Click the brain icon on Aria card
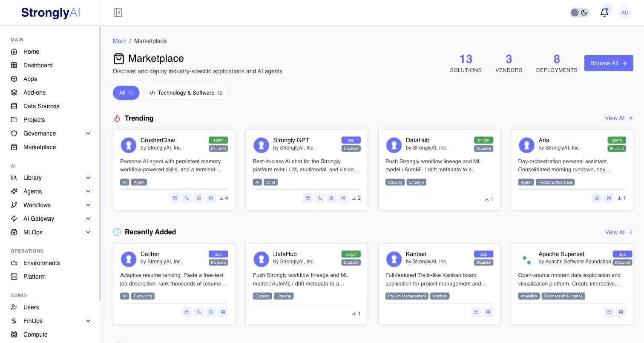644x343 pixels. coord(597,198)
